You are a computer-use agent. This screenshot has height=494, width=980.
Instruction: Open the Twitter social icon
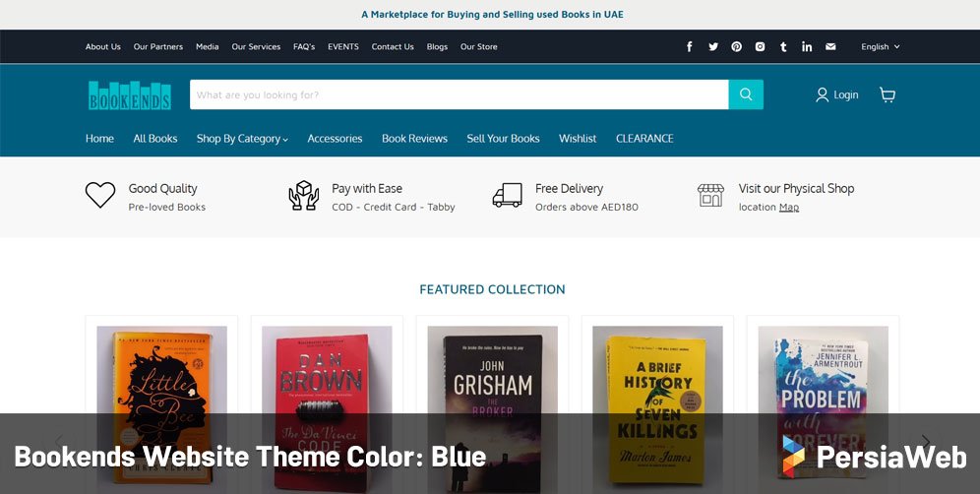coord(713,47)
